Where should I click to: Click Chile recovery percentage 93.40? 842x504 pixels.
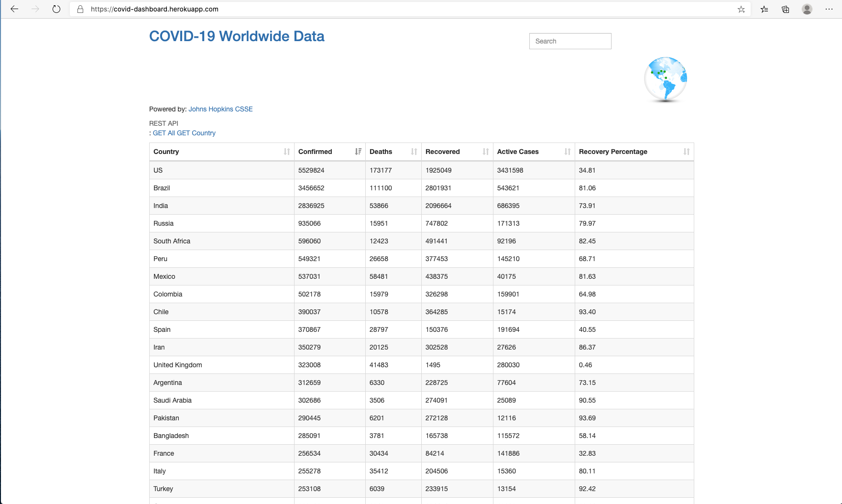(x=587, y=312)
